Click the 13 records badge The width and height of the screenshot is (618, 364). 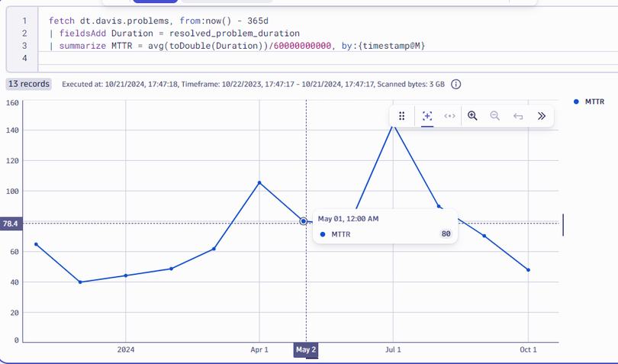coord(28,84)
